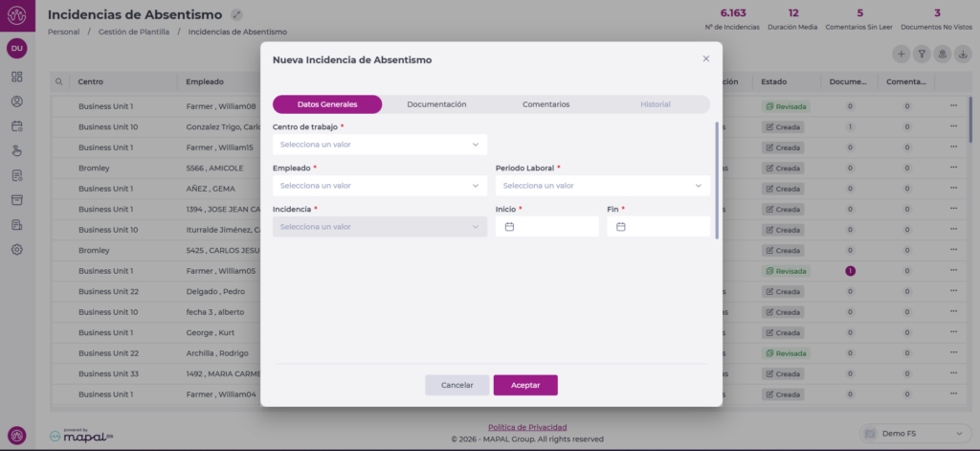Click the download icon in toolbar
Viewport: 980px width, 451px height.
click(x=963, y=54)
